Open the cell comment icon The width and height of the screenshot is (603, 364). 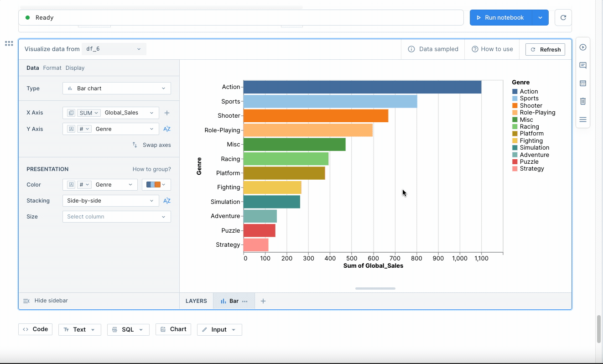point(582,65)
